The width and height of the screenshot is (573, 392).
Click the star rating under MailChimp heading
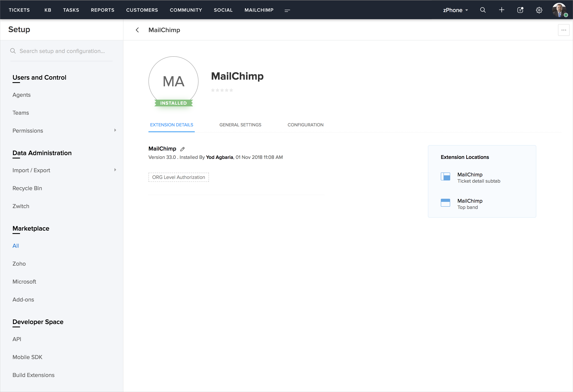click(x=222, y=90)
